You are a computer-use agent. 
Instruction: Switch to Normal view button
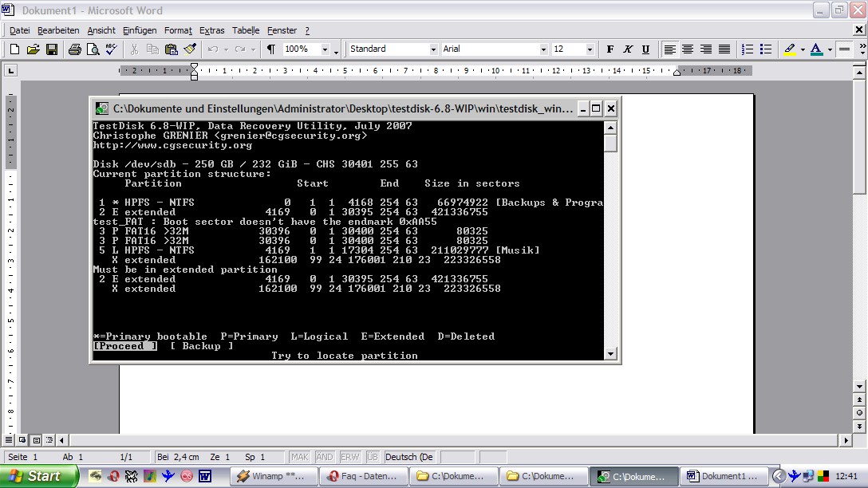[x=8, y=440]
